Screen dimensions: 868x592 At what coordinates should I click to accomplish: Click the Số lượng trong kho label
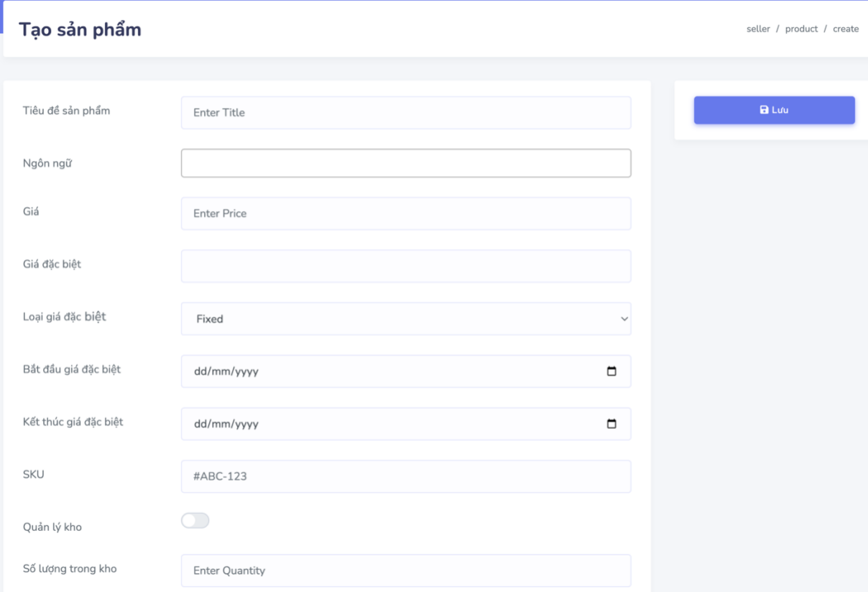pyautogui.click(x=70, y=569)
